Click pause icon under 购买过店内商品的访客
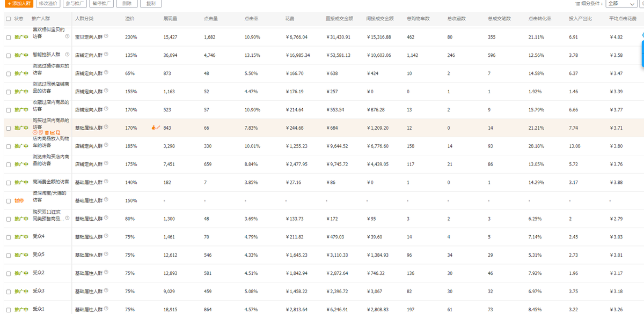The height and width of the screenshot is (314, 644). point(35,132)
